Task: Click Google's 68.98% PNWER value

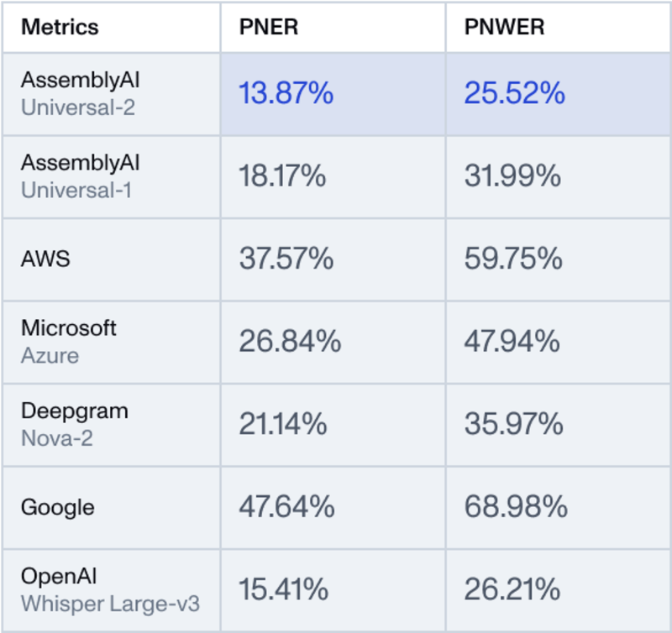Action: click(516, 507)
